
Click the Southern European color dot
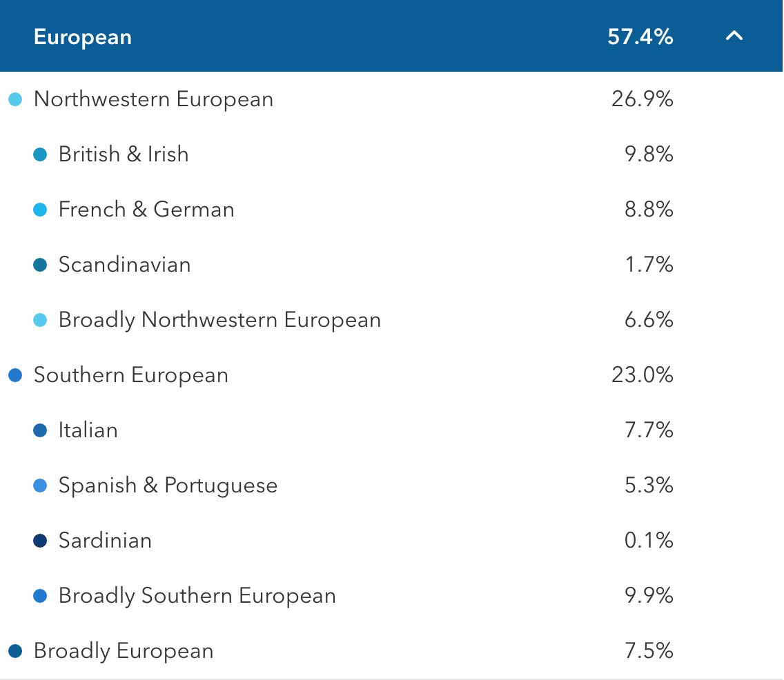15,375
